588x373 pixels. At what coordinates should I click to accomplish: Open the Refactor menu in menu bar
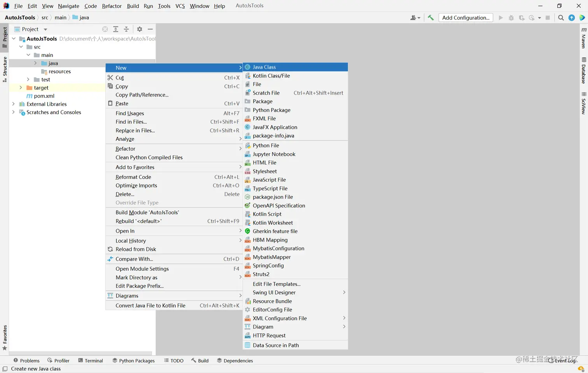pyautogui.click(x=112, y=6)
